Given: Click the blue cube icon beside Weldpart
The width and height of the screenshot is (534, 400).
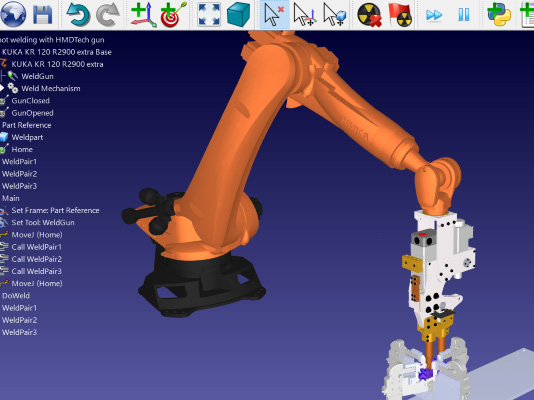Looking at the screenshot, I should click(x=4, y=137).
